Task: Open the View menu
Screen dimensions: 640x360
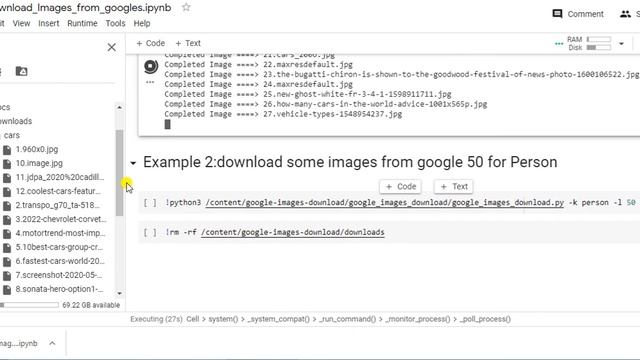Action: point(21,23)
